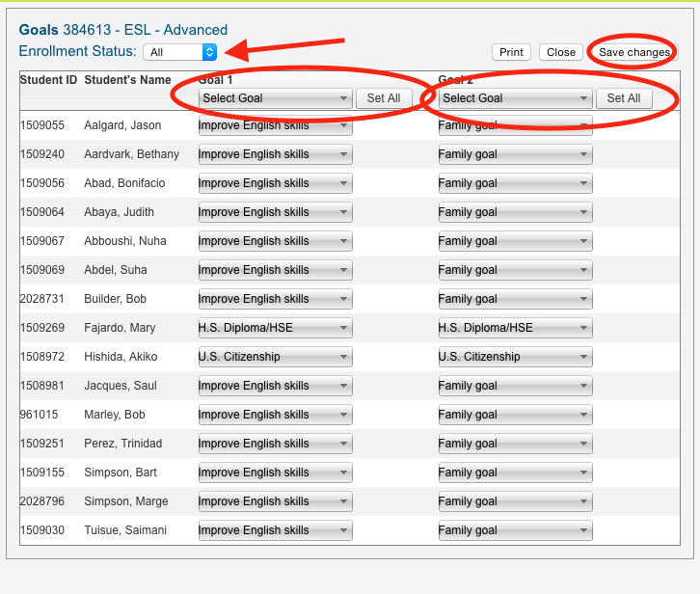Image resolution: width=700 pixels, height=594 pixels.
Task: Click Set All for Goal 2
Action: click(x=624, y=98)
